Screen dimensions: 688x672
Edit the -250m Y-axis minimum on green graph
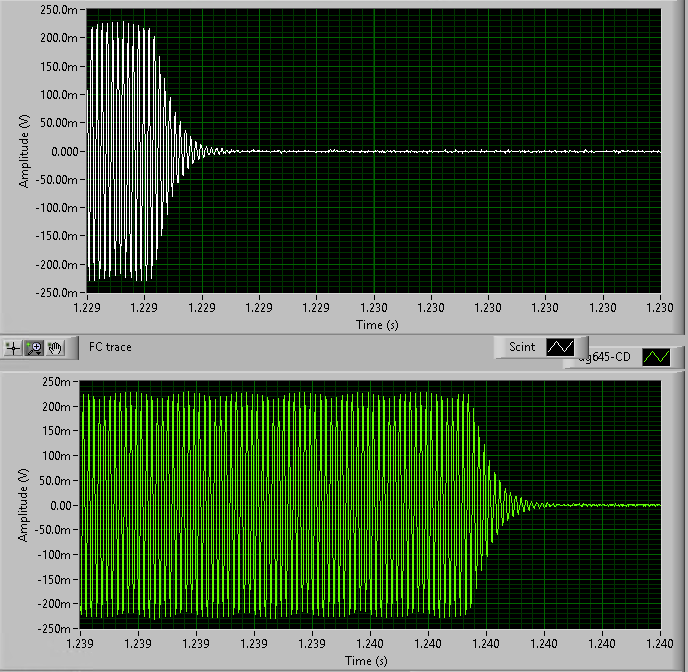click(54, 629)
